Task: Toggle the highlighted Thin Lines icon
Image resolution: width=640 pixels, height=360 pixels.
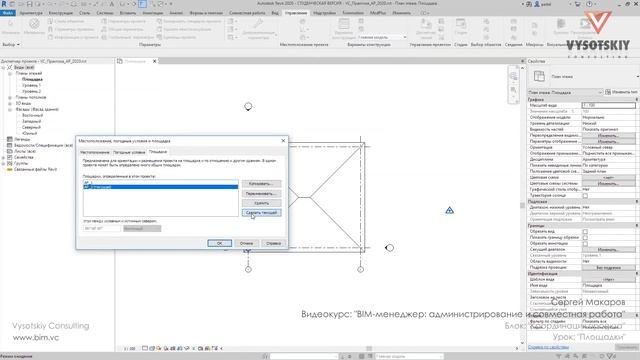Action: tap(142, 4)
